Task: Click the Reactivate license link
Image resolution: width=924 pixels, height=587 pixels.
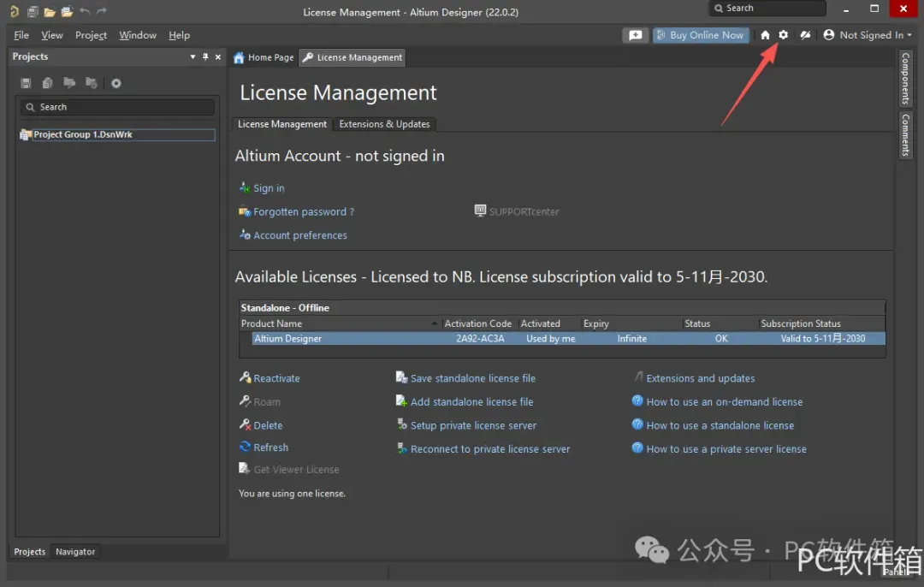Action: coord(275,378)
